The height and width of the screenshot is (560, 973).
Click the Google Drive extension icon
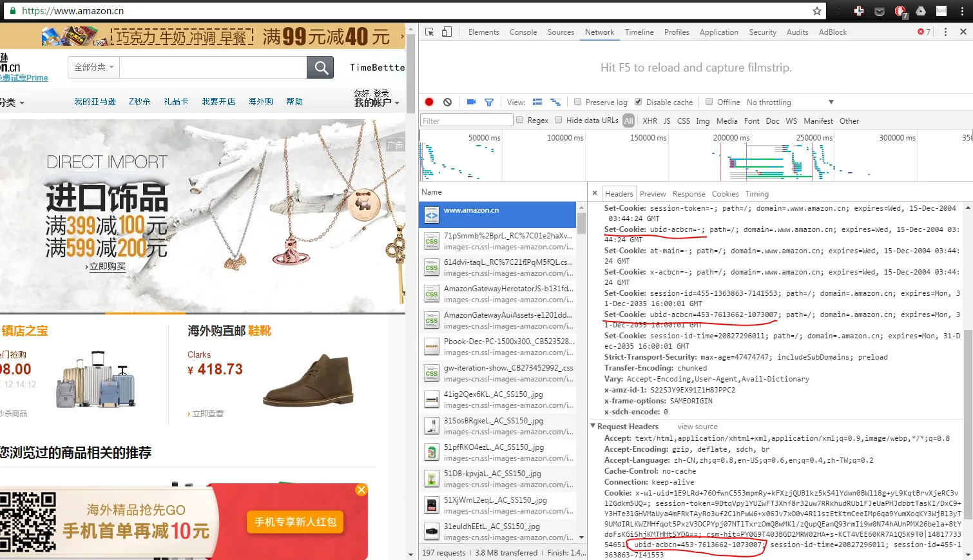pos(921,11)
